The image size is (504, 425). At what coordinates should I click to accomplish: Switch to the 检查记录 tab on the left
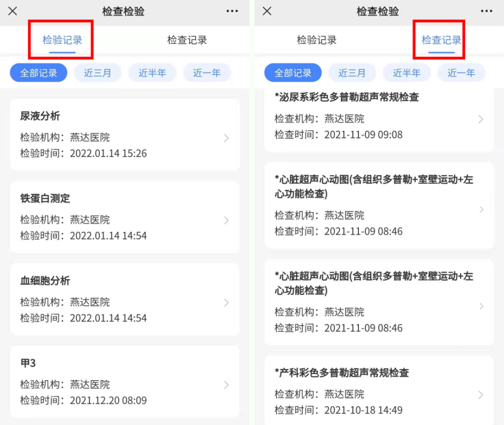186,39
